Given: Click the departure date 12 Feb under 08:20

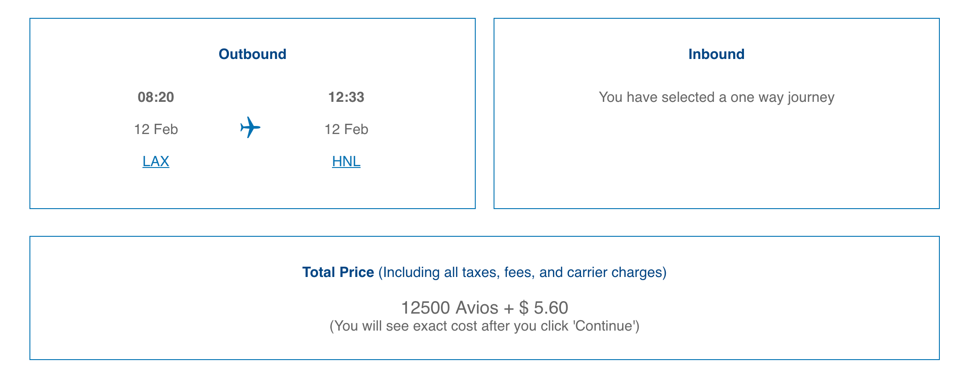Looking at the screenshot, I should coord(156,129).
